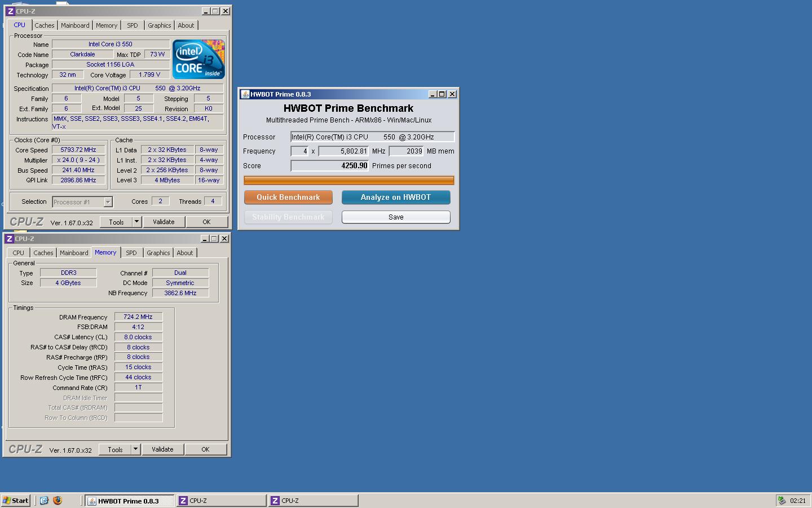This screenshot has width=812, height=508.
Task: Click Multiplier value x 24.0 ( 9 - 24 )
Action: pyautogui.click(x=78, y=160)
